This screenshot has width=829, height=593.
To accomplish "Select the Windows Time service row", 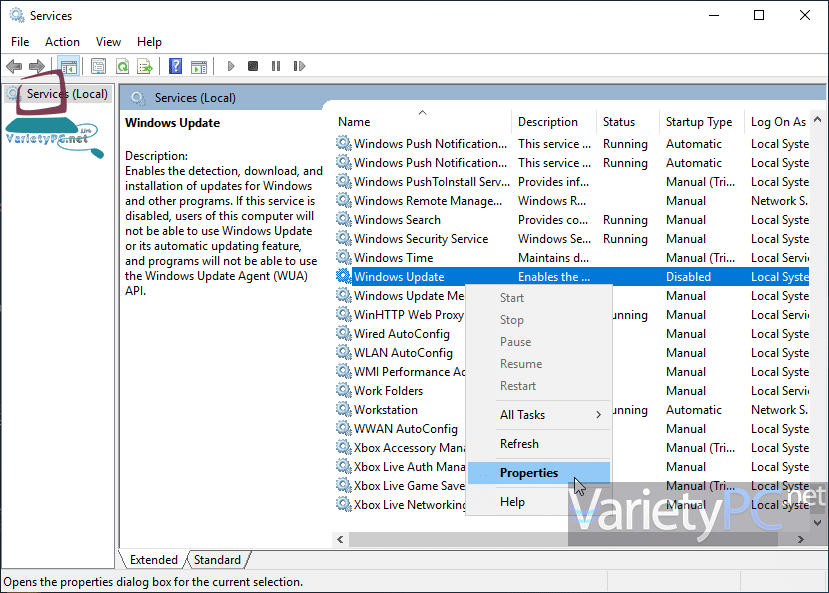I will click(572, 257).
